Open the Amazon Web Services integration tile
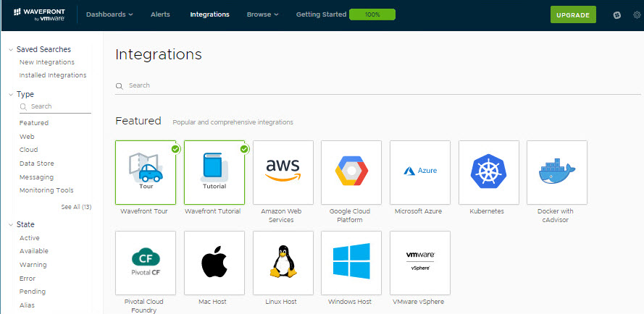Viewport: 644px width, 314px height. click(x=283, y=171)
